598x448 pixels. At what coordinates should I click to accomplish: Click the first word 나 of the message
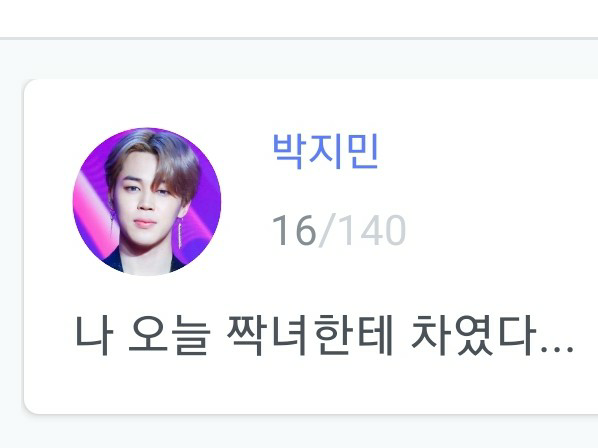pyautogui.click(x=94, y=336)
